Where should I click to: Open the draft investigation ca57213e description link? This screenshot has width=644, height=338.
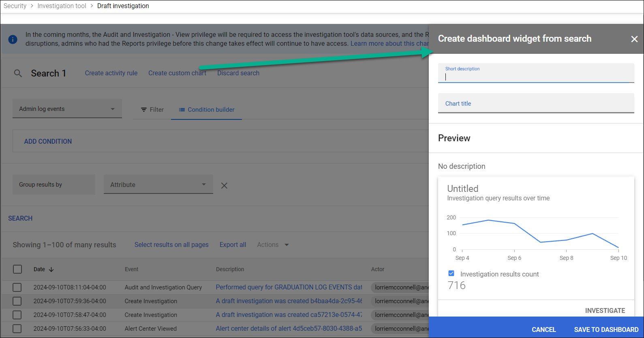tap(289, 315)
